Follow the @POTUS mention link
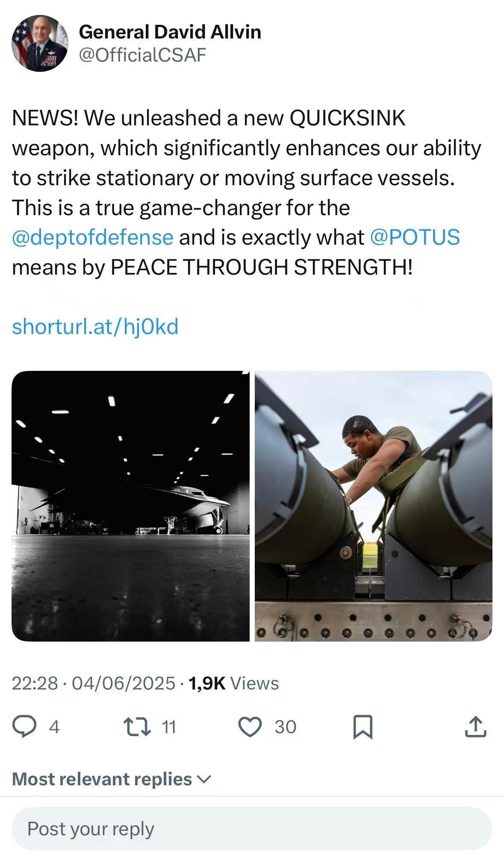This screenshot has height=864, width=504. point(415,237)
